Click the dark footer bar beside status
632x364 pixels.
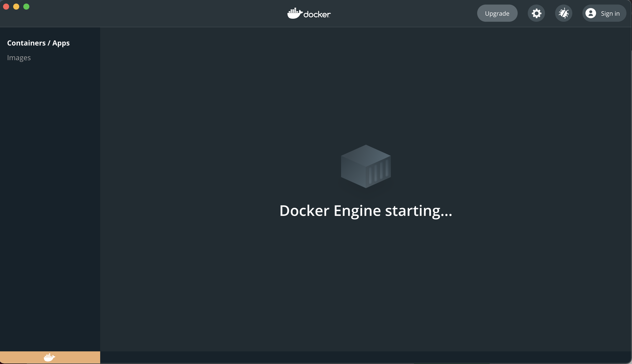(x=354, y=357)
